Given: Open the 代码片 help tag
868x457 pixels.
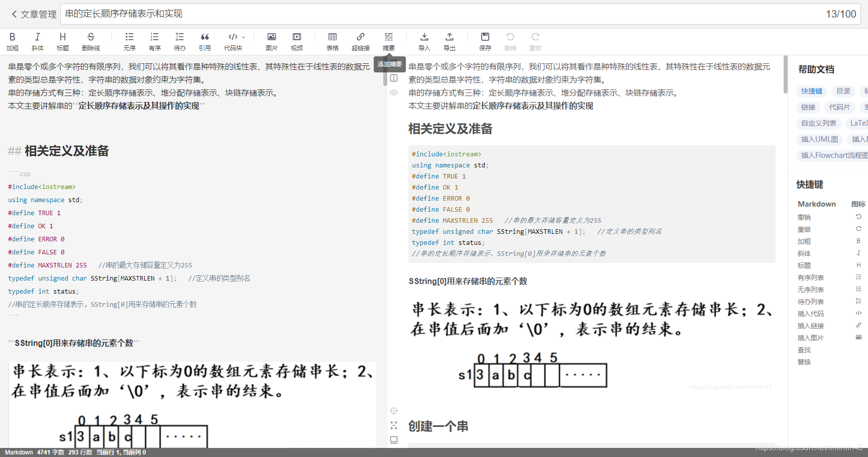Looking at the screenshot, I should point(839,107).
